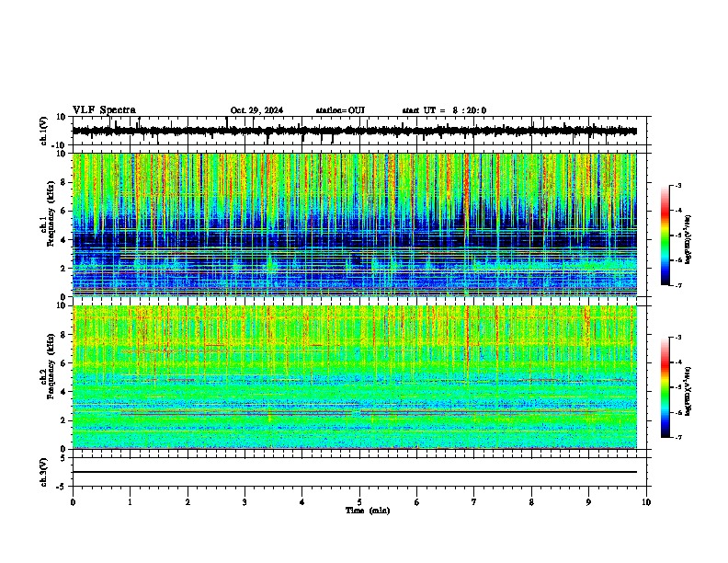Viewport: 728px width, 563px height.
Task: Click the time-axis tick label "6"
Action: (x=417, y=502)
